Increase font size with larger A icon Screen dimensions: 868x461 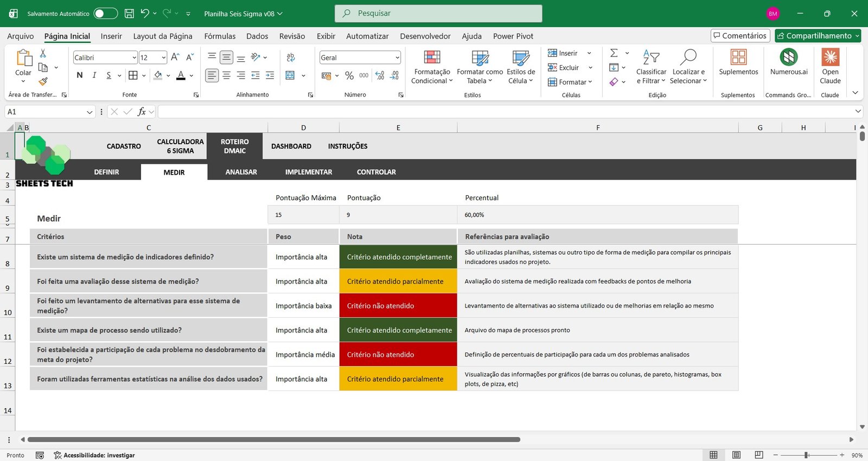pyautogui.click(x=175, y=57)
